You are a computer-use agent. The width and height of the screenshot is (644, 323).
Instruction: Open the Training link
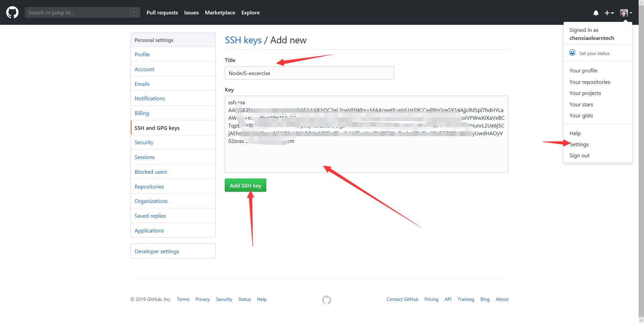466,299
